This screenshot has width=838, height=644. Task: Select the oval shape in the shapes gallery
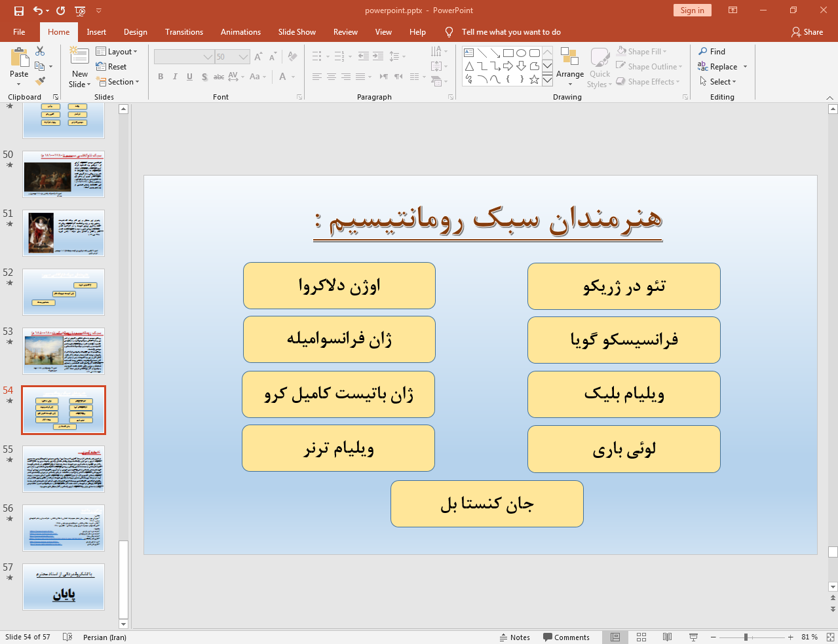(x=521, y=53)
